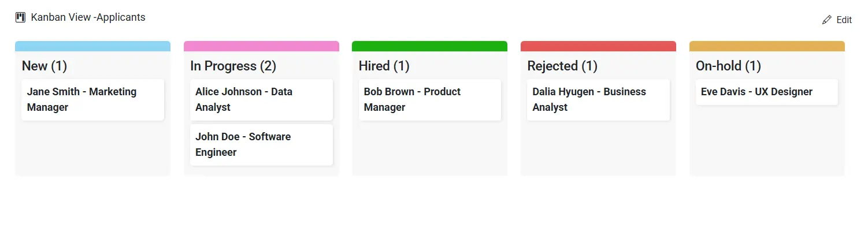Viewport: 868px width, 232px height.
Task: Click the green Hired column color bar
Action: point(430,46)
